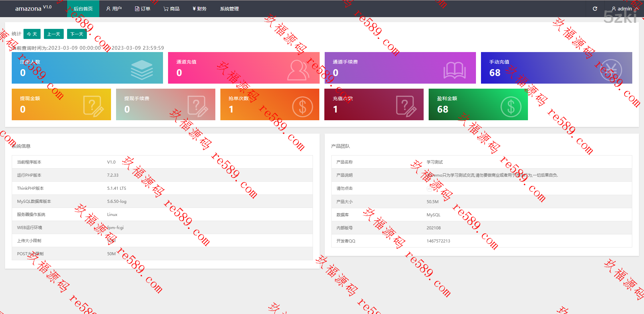Expand the 财务 finance menu

pos(199,9)
